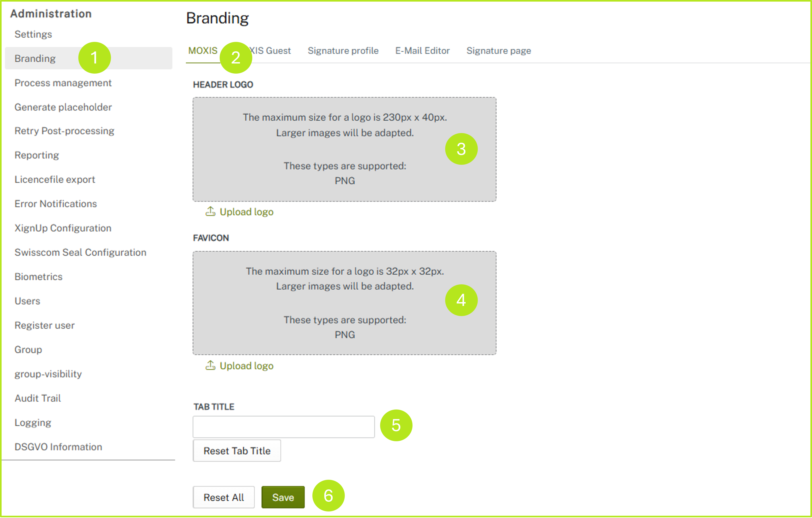The image size is (812, 518).
Task: Open DSGVO Information page
Action: point(58,447)
